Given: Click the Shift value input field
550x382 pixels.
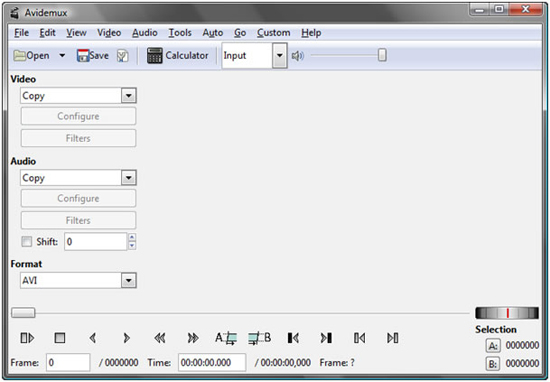Looking at the screenshot, I should 95,242.
